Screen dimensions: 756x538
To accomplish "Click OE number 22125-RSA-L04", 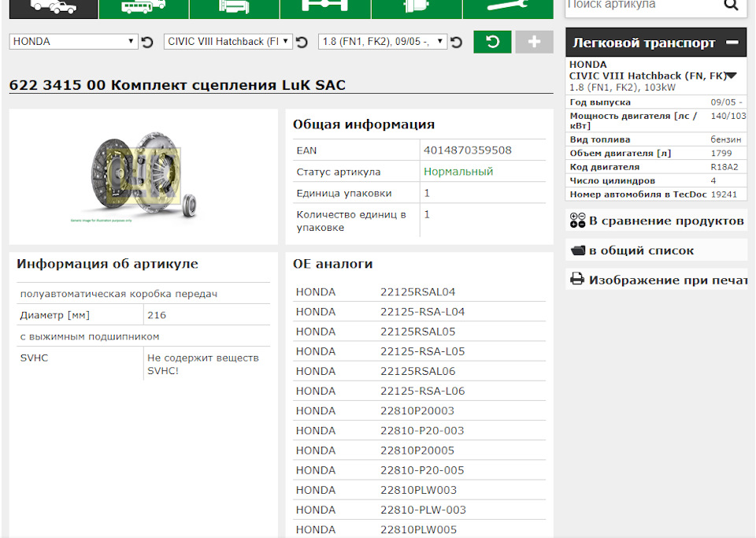I will pyautogui.click(x=422, y=312).
